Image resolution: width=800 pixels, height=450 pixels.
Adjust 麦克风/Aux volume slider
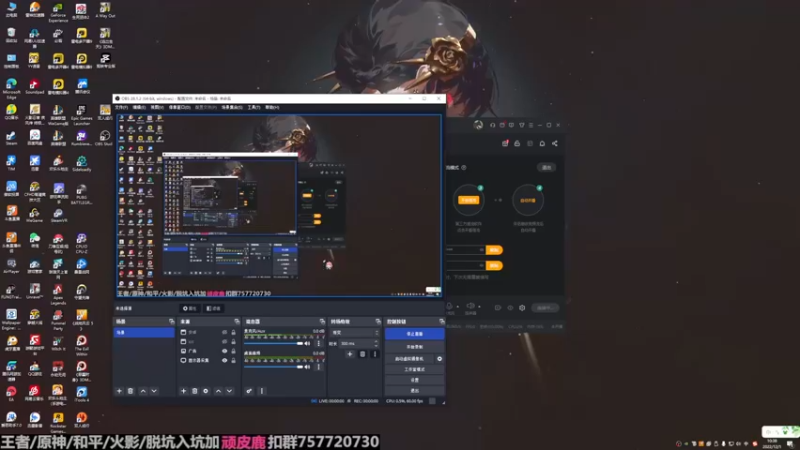point(273,343)
